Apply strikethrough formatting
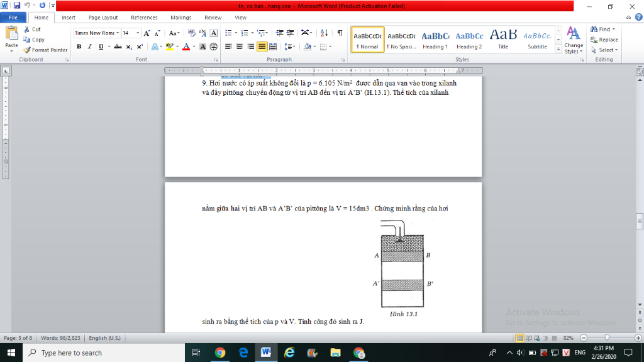644x362 pixels. point(118,47)
